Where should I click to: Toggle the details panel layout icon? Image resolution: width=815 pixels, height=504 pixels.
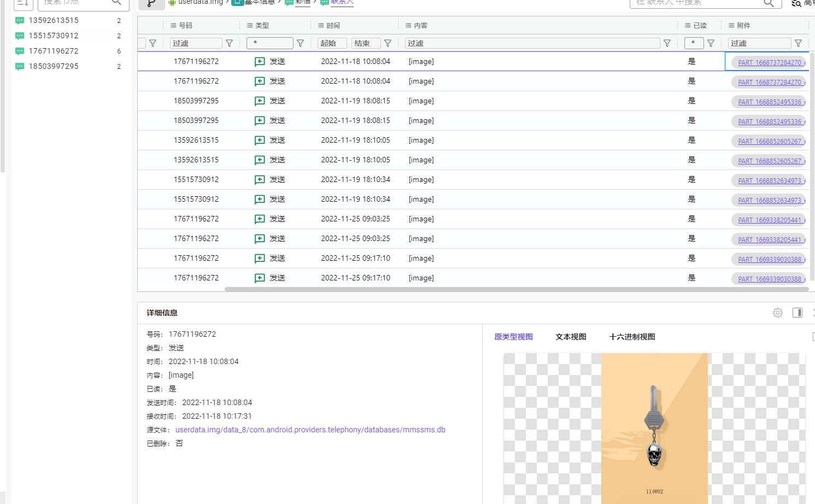798,313
